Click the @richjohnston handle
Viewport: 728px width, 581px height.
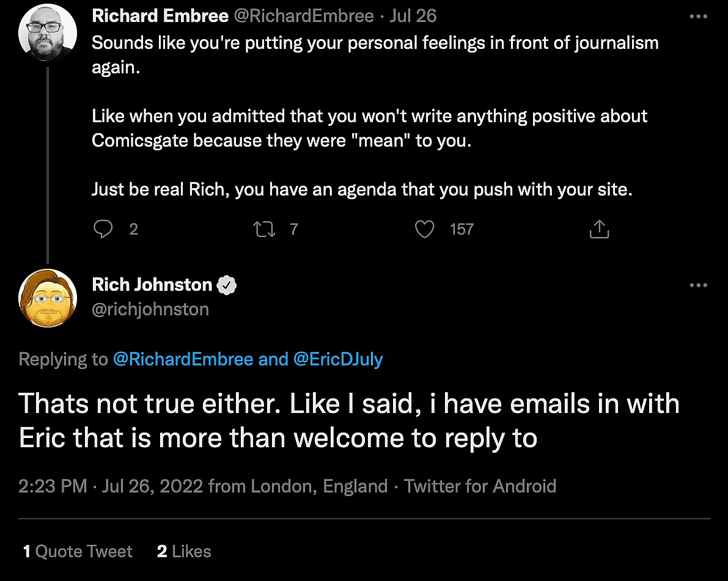[x=150, y=309]
